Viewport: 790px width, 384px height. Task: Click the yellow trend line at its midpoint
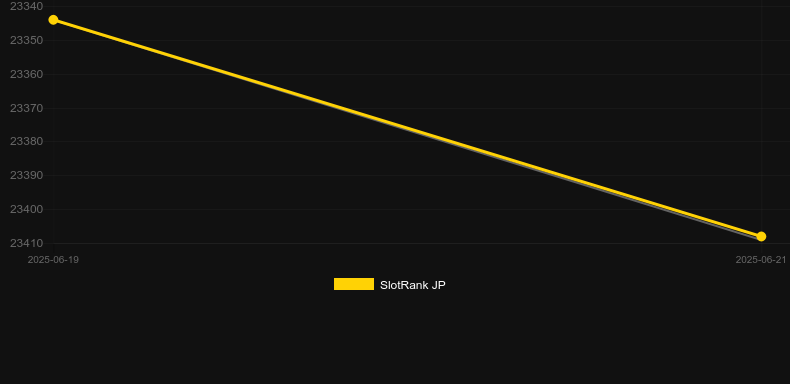pyautogui.click(x=407, y=128)
